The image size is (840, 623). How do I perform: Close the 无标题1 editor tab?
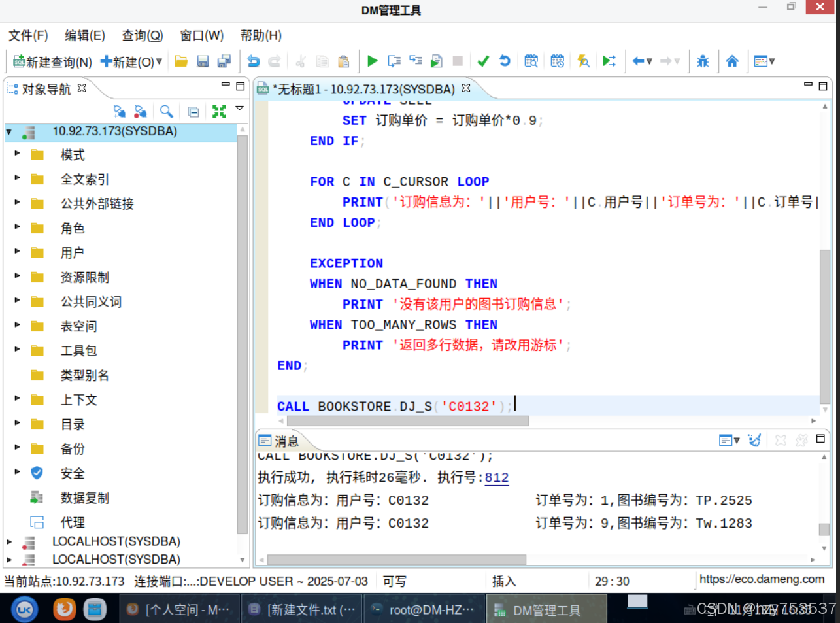point(465,88)
